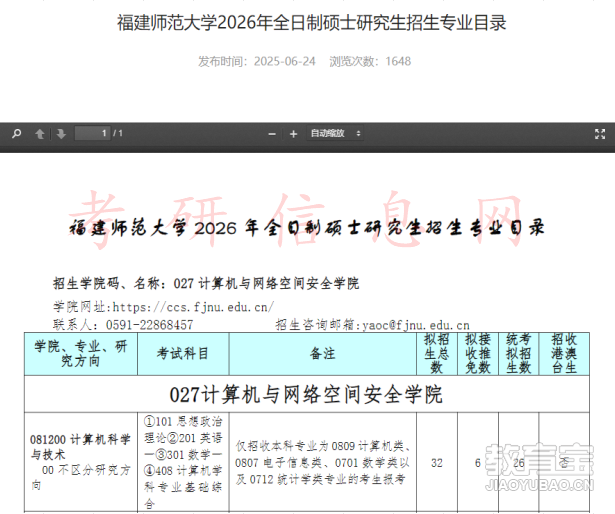The image size is (615, 514).
Task: Click the 招生学院码、名称 line in the PDF
Action: click(x=206, y=283)
